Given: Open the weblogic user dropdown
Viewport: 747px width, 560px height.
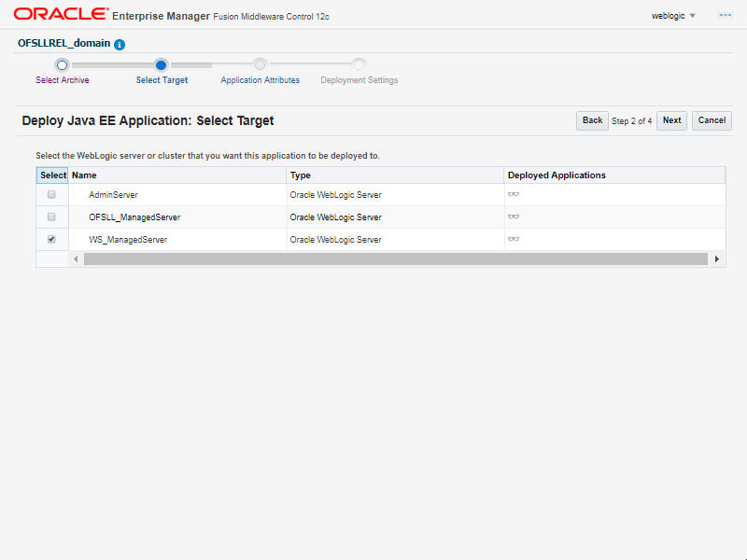Looking at the screenshot, I should [x=673, y=16].
